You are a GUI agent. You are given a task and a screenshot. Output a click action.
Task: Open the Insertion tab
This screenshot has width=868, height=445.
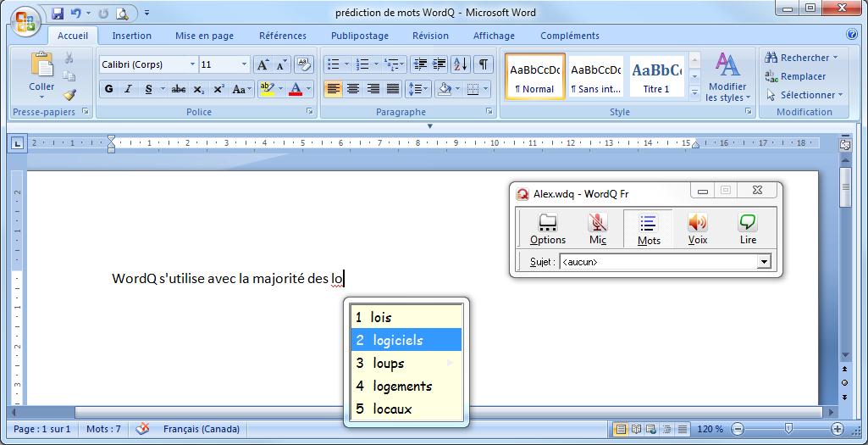[132, 36]
